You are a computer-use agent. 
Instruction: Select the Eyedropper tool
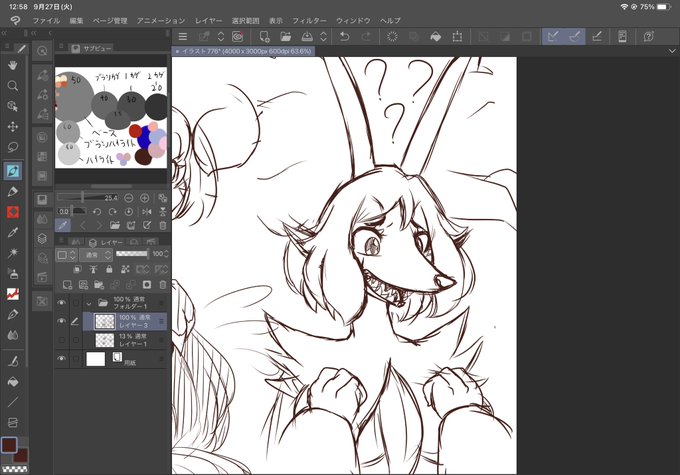13,233
